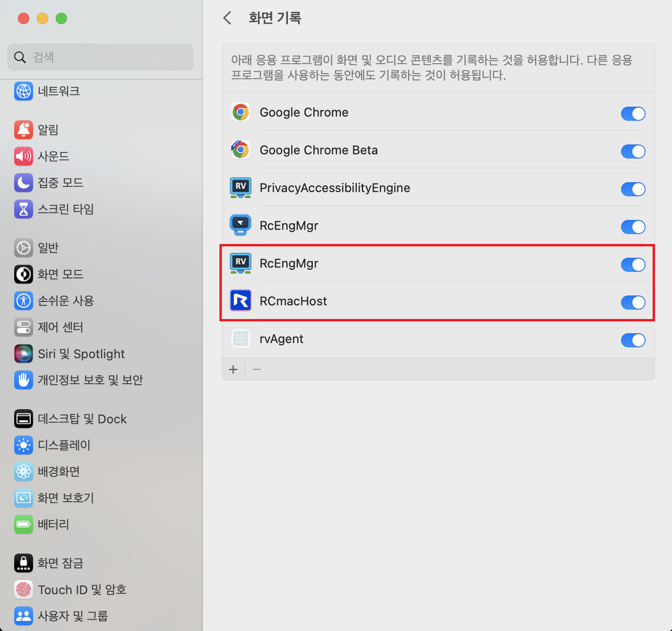Select 디스플레이 in the sidebar

point(64,445)
